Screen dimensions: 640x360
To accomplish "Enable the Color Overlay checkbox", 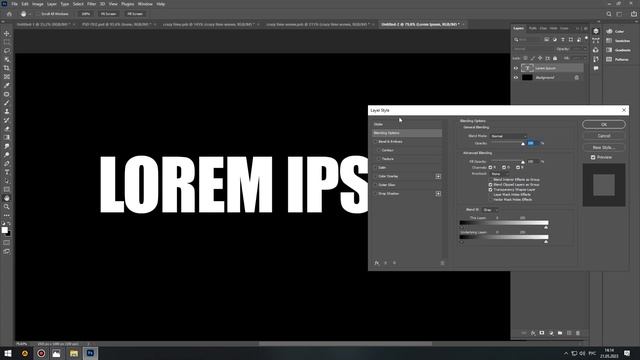I will tap(375, 176).
